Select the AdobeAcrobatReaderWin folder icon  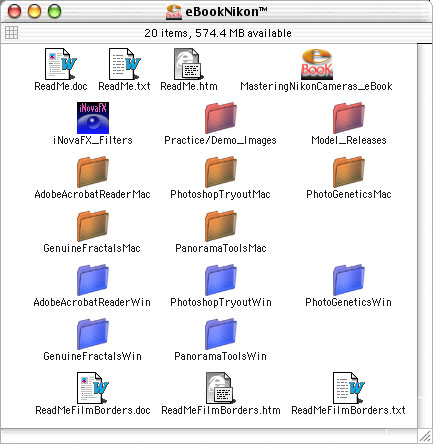(x=93, y=280)
